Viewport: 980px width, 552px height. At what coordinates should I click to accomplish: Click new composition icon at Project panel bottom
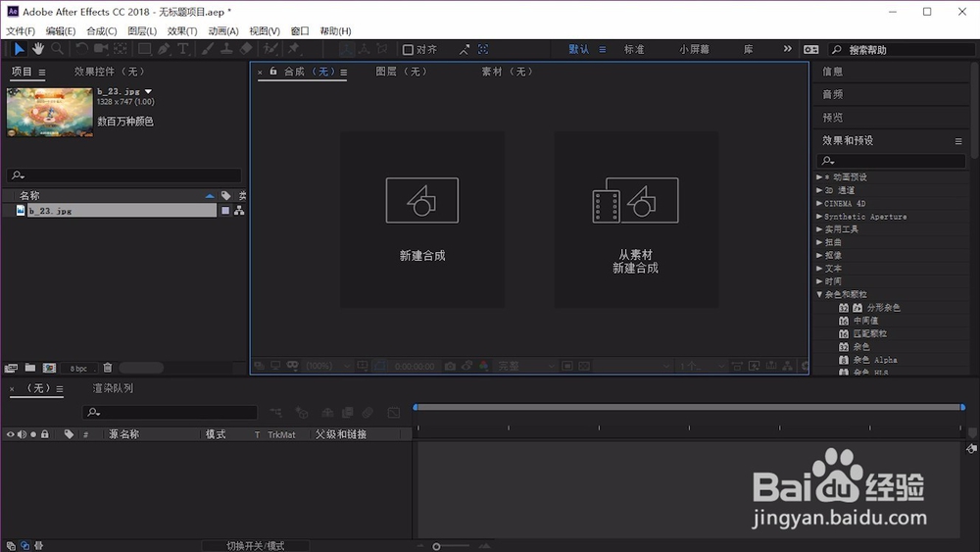tap(49, 369)
